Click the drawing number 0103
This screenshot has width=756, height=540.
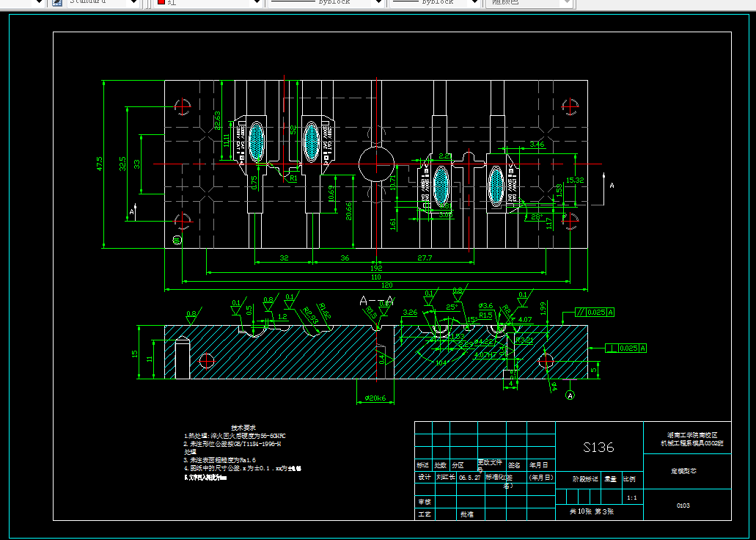682,505
